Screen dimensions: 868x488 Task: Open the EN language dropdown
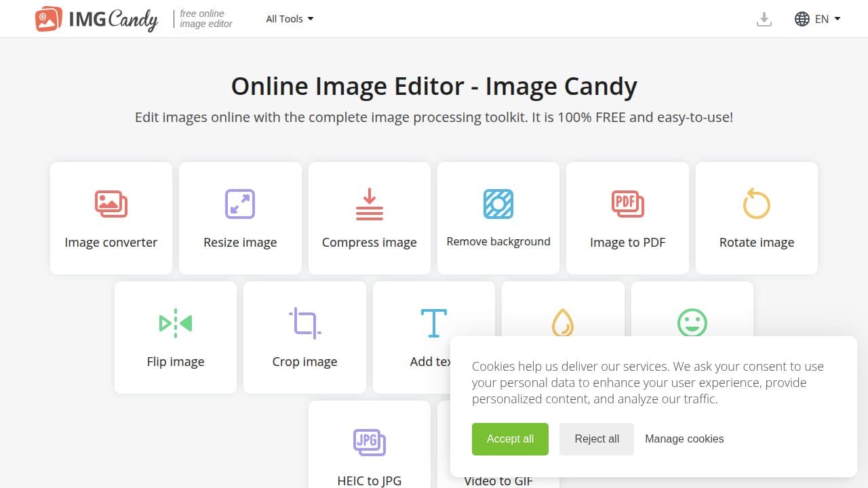(827, 19)
